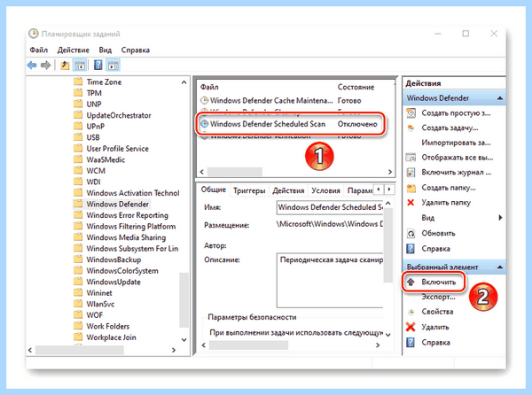Click the Свойства action label

(437, 312)
